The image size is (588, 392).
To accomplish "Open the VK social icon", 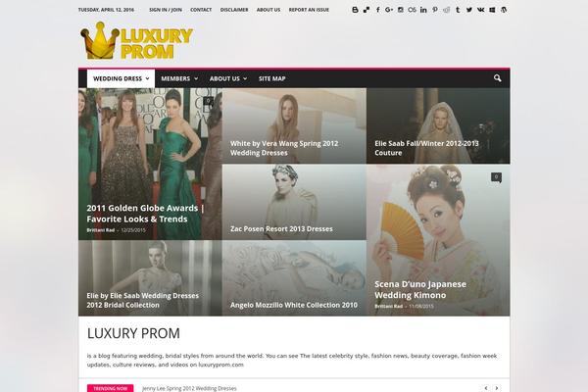I will [x=481, y=10].
